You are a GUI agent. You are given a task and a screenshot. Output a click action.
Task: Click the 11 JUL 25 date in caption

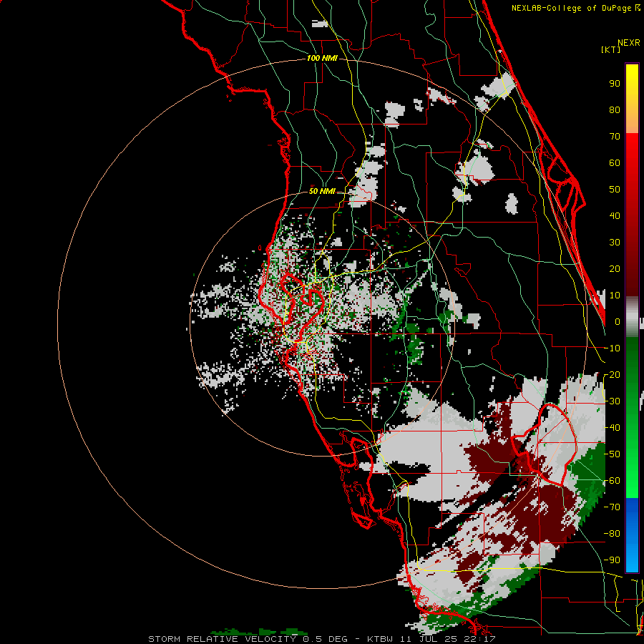429,639
